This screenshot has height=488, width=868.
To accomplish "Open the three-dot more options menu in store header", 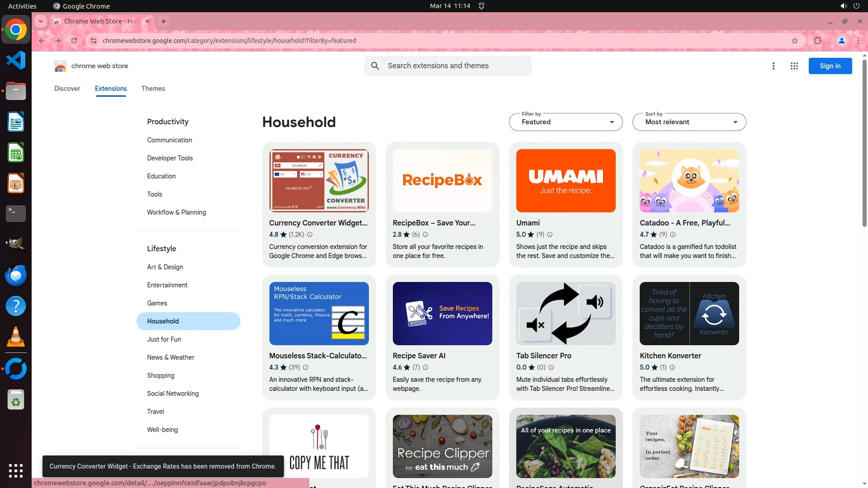I will point(773,66).
